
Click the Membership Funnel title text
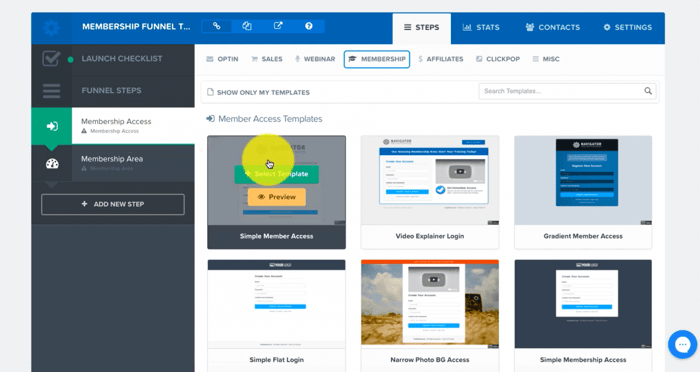pos(136,27)
